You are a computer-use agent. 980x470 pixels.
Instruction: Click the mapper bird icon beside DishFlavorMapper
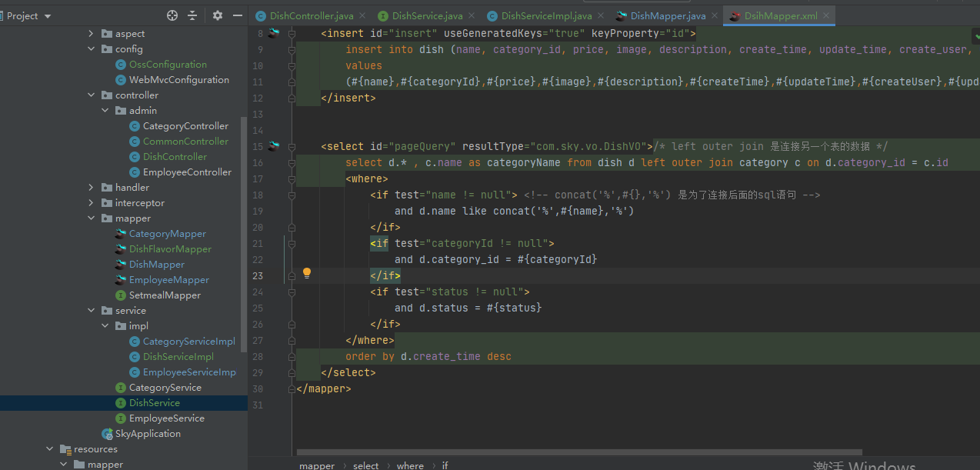[x=121, y=249]
